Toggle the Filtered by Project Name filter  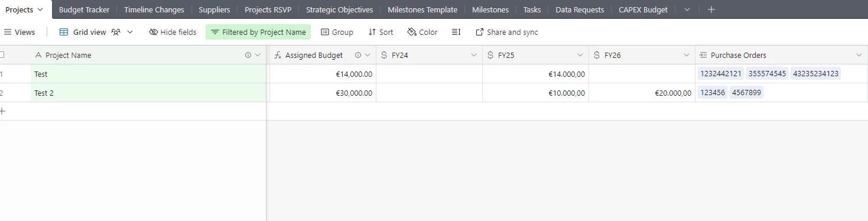pos(258,32)
